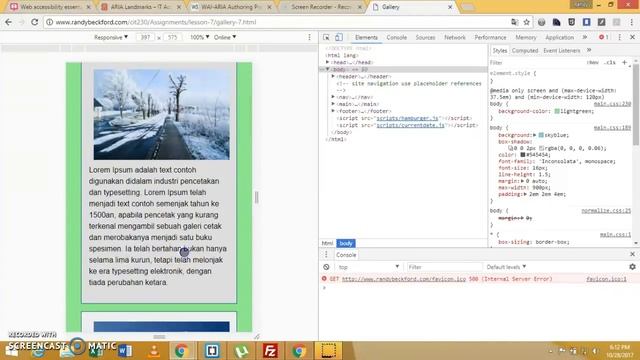The width and height of the screenshot is (640, 360).
Task: Click the styles Filter input
Action: click(536, 62)
